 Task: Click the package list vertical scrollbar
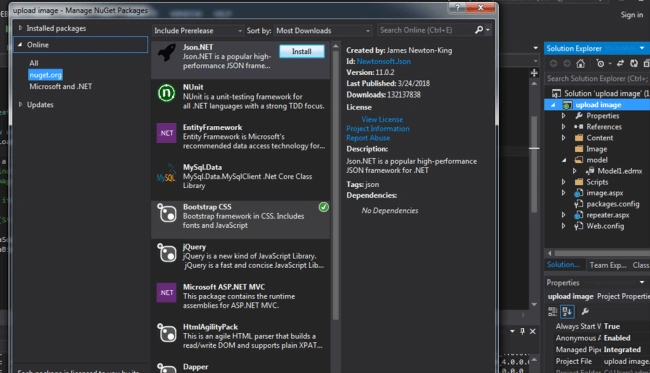(336, 186)
